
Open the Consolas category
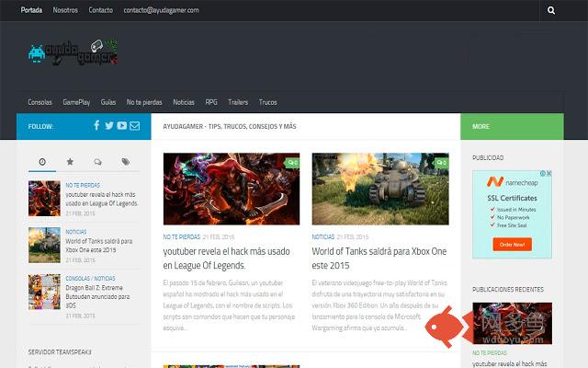click(x=40, y=102)
